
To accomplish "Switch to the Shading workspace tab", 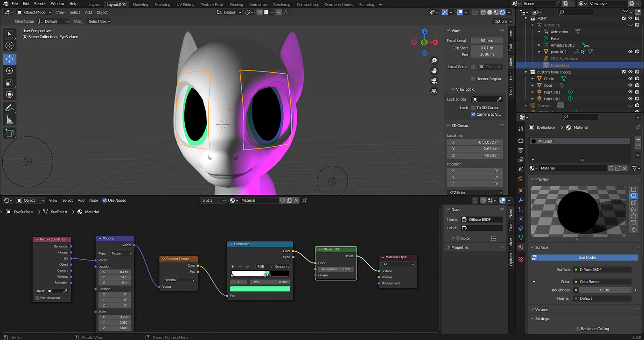I will click(236, 5).
